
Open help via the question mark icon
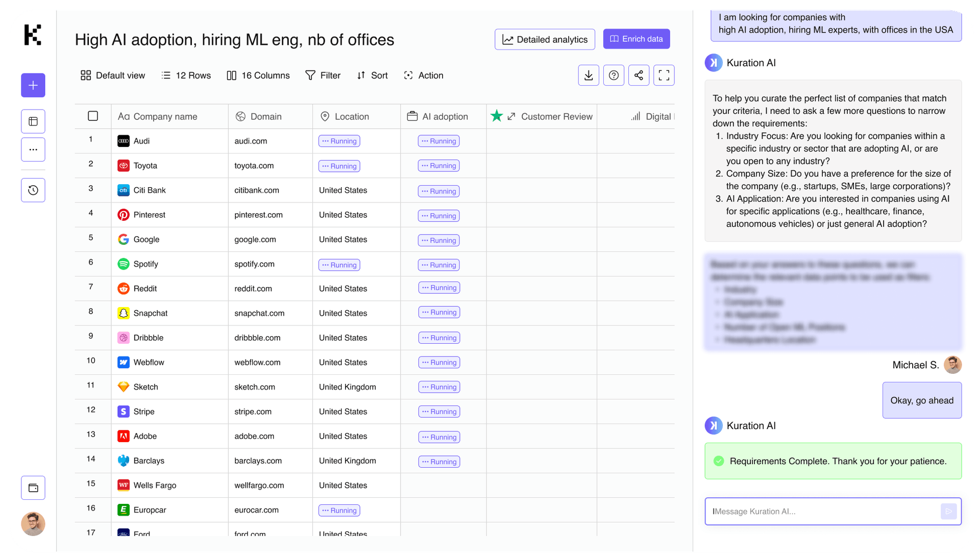point(614,75)
